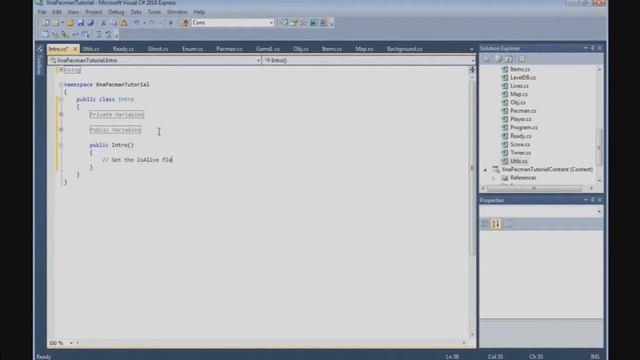The width and height of the screenshot is (640, 360).
Task: Click View Code icon in Solution Explorer
Action: [522, 59]
